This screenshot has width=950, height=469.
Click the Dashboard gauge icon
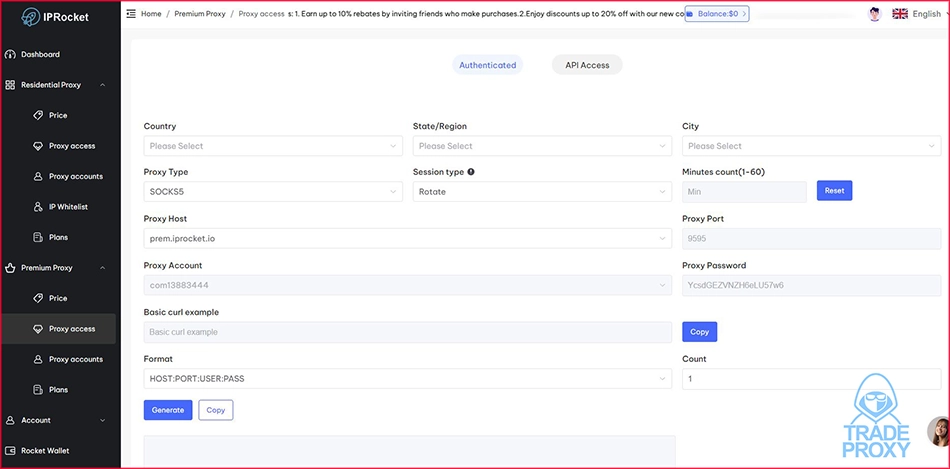[x=10, y=55]
